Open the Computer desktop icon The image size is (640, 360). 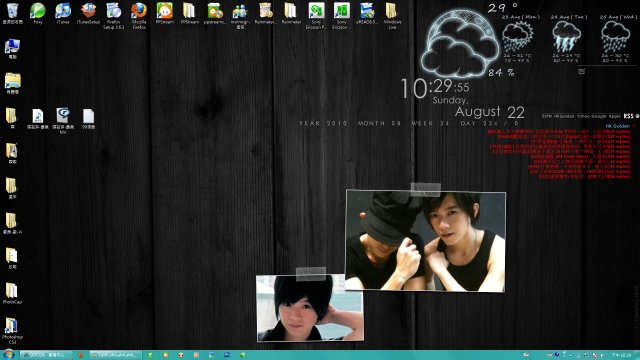(13, 49)
